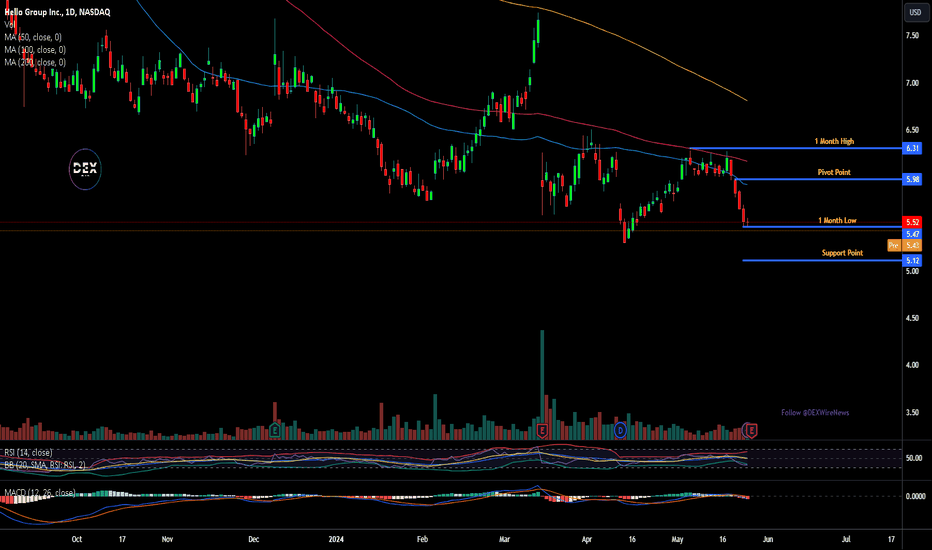Click the Jul date on time axis
932x550 pixels.
[846, 539]
